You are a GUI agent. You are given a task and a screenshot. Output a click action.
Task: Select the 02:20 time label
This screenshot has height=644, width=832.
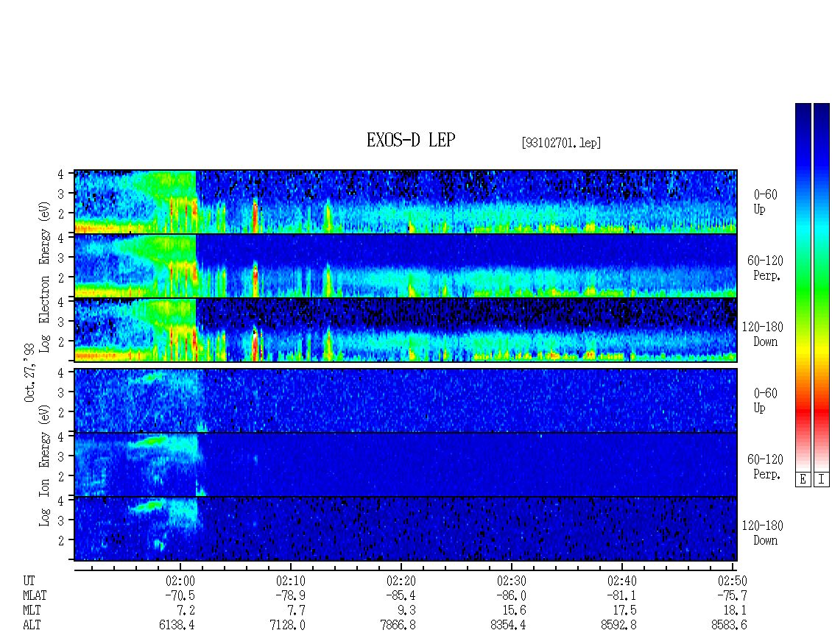[401, 581]
